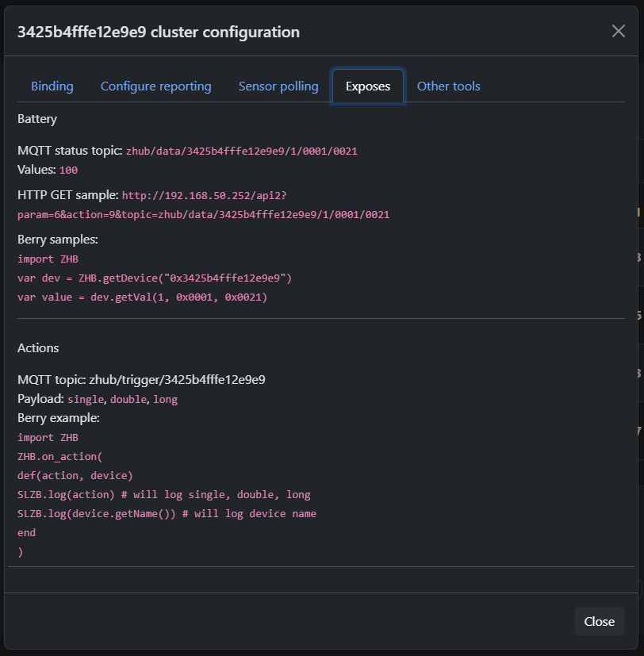Go to the Sensor polling tab
Viewport: 644px width, 656px height.
(278, 86)
